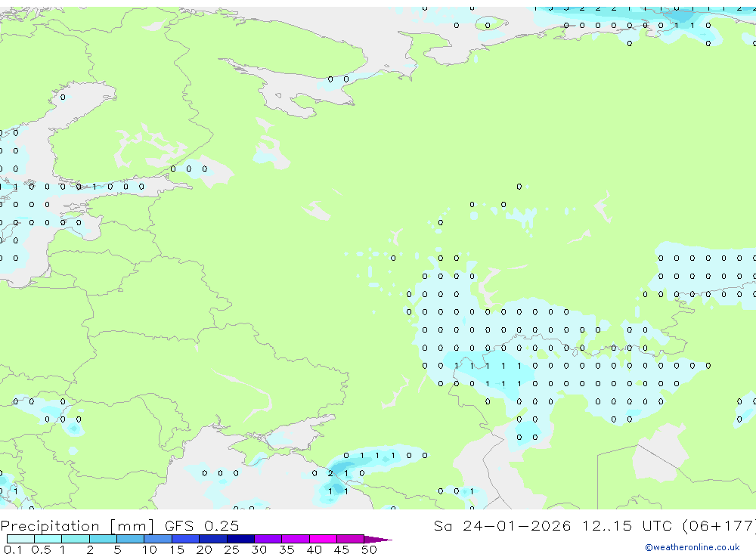
Task: Click the legend label '0.5'
Action: click(x=41, y=549)
